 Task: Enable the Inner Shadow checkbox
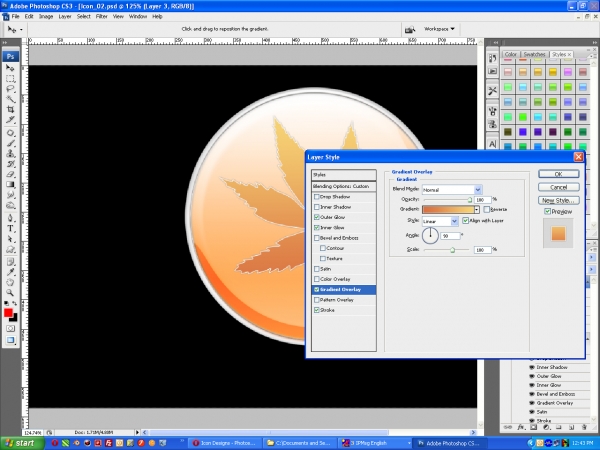click(x=316, y=207)
